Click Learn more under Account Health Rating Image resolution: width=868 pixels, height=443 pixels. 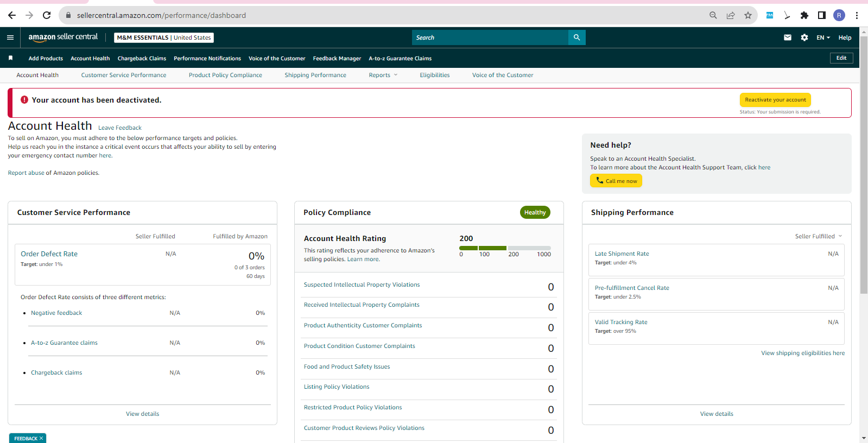point(364,260)
